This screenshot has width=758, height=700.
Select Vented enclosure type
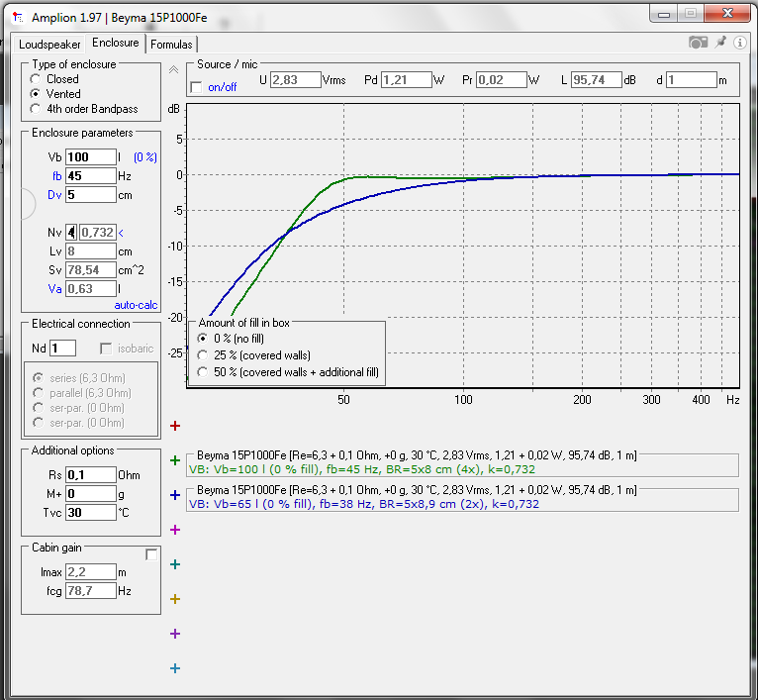tap(35, 94)
